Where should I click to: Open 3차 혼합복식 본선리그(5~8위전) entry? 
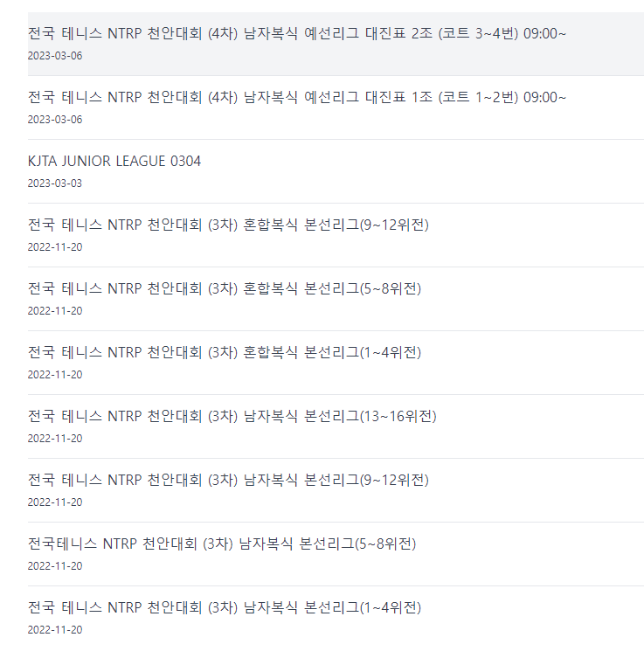(225, 288)
